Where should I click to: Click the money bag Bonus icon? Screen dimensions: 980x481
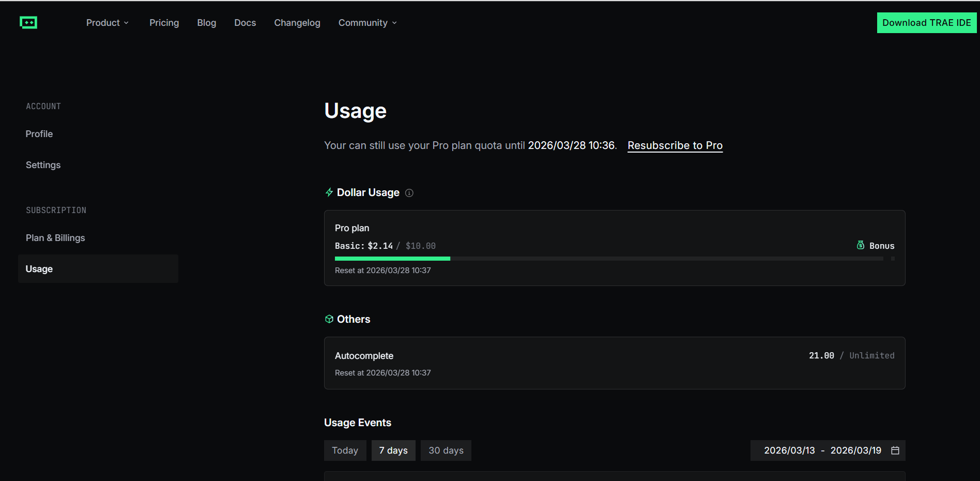pyautogui.click(x=861, y=245)
